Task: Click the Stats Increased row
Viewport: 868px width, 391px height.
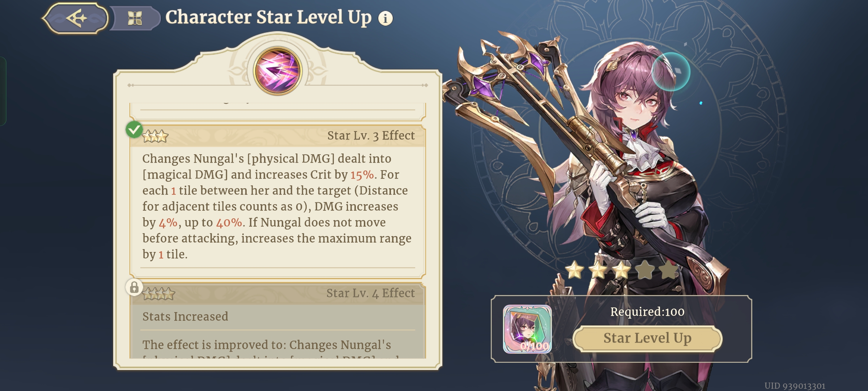Action: [x=278, y=317]
